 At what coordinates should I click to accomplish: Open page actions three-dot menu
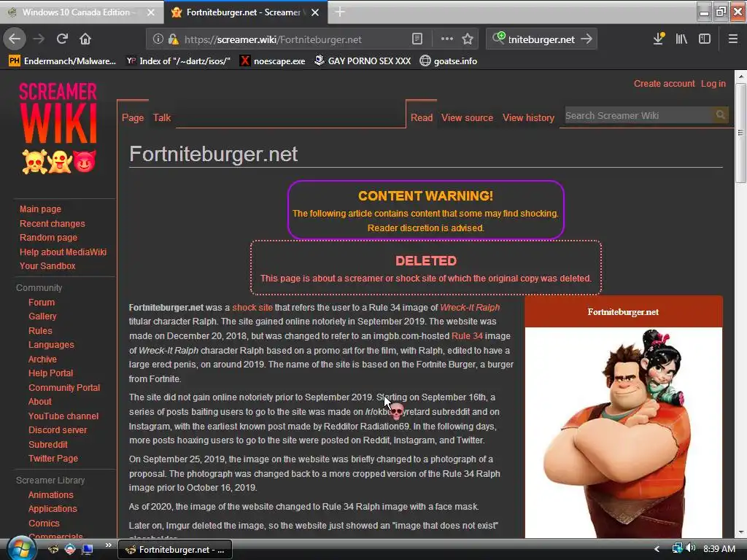pos(447,39)
